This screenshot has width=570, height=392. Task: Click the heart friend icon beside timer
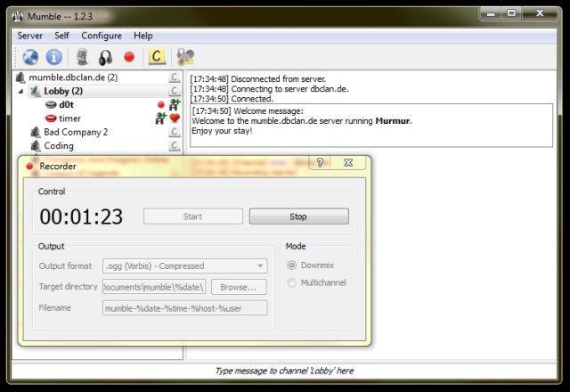pyautogui.click(x=175, y=118)
